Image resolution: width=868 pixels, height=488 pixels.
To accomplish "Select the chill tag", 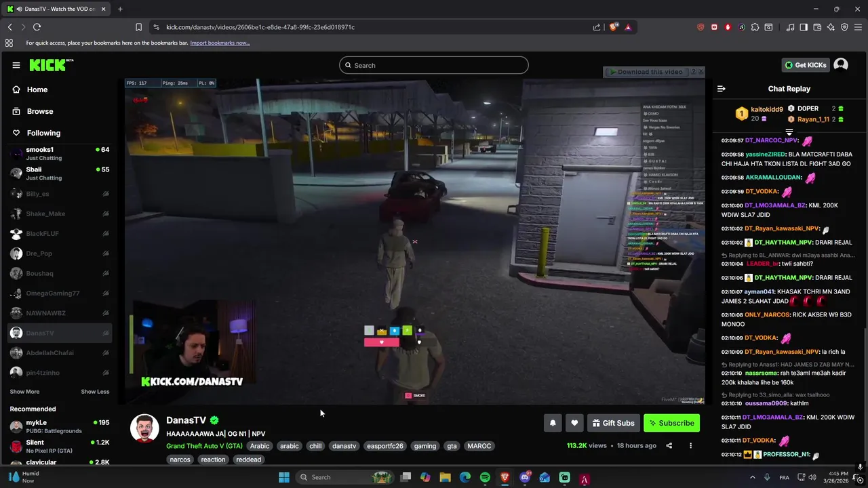I will tap(315, 446).
